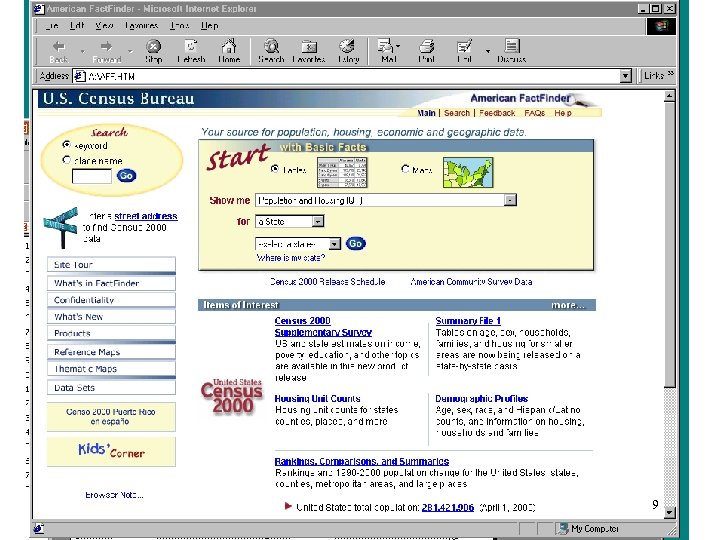Screen dimensions: 720x540
Task: Click the Discuss toolbar icon
Action: coord(512,46)
